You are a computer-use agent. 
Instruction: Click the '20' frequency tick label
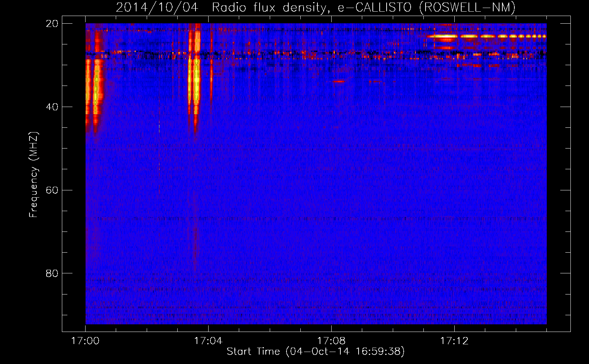[52, 24]
